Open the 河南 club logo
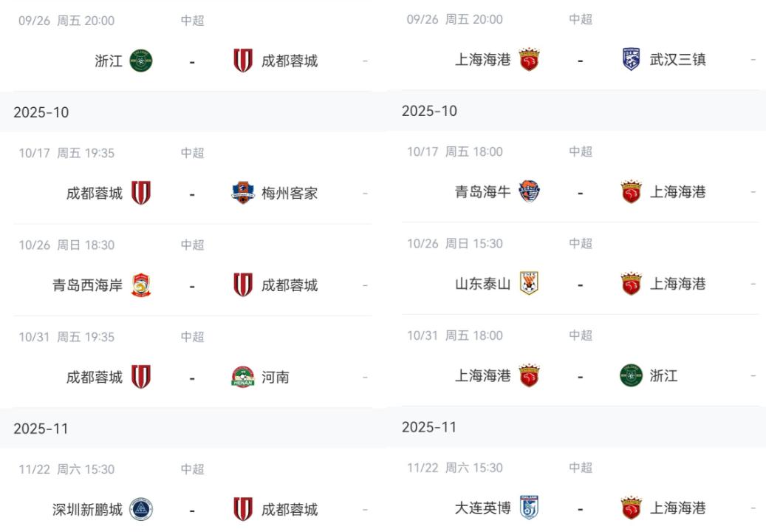766x532 pixels. click(x=242, y=378)
